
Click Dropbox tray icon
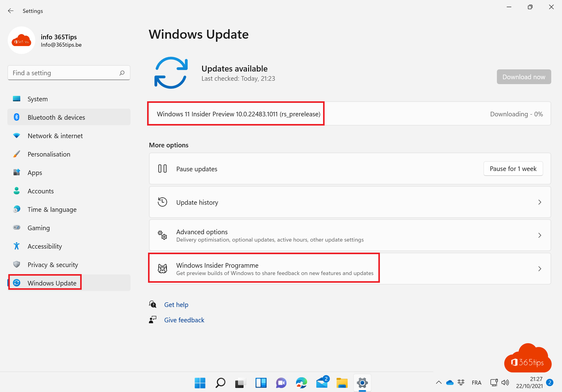tap(461, 382)
